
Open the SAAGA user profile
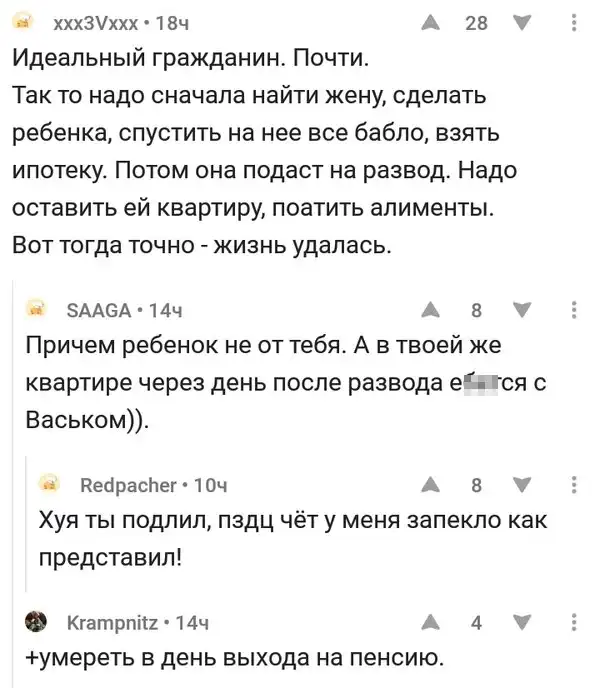click(96, 310)
